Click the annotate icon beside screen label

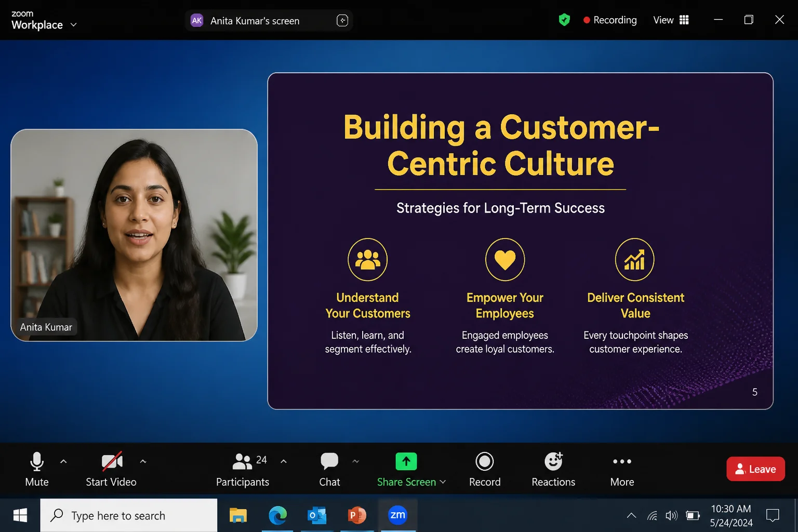tap(342, 21)
